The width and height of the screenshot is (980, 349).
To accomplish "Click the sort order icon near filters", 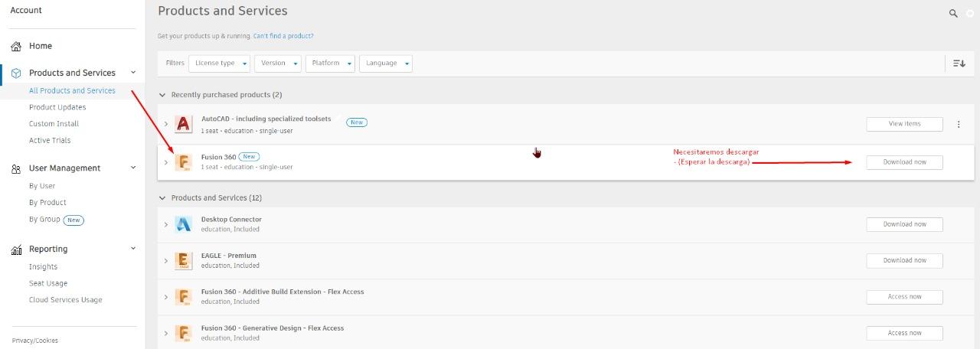I will click(959, 64).
